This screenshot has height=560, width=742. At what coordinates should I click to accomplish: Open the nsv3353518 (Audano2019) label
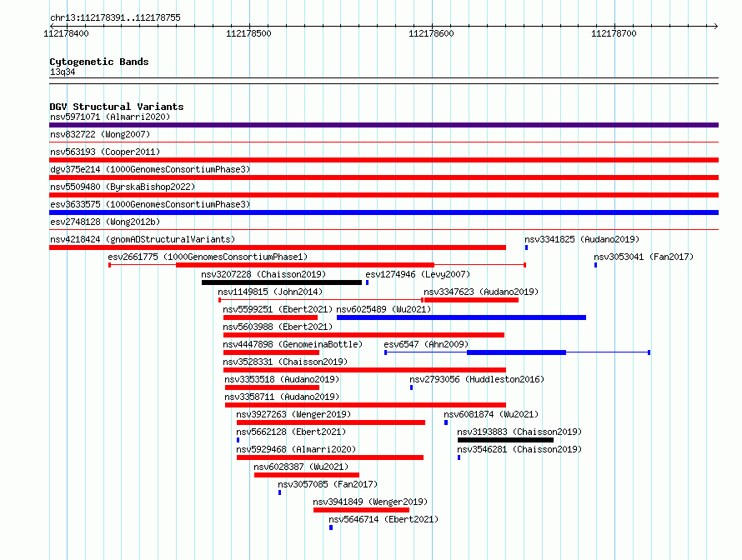(x=282, y=379)
